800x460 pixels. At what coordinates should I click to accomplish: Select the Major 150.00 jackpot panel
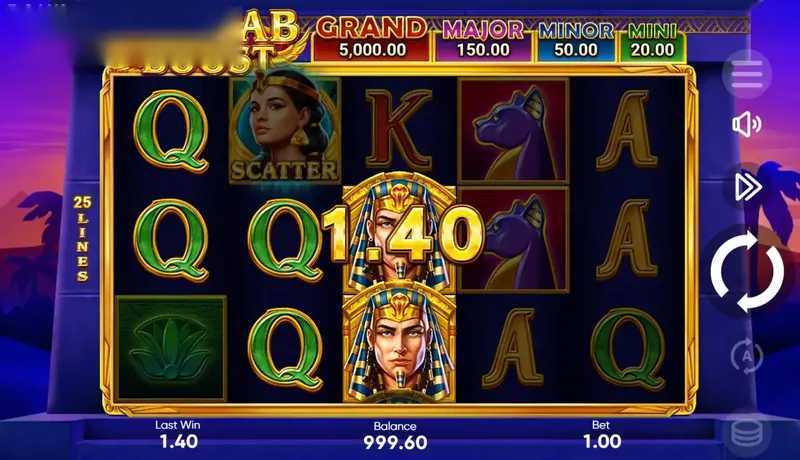pos(483,40)
